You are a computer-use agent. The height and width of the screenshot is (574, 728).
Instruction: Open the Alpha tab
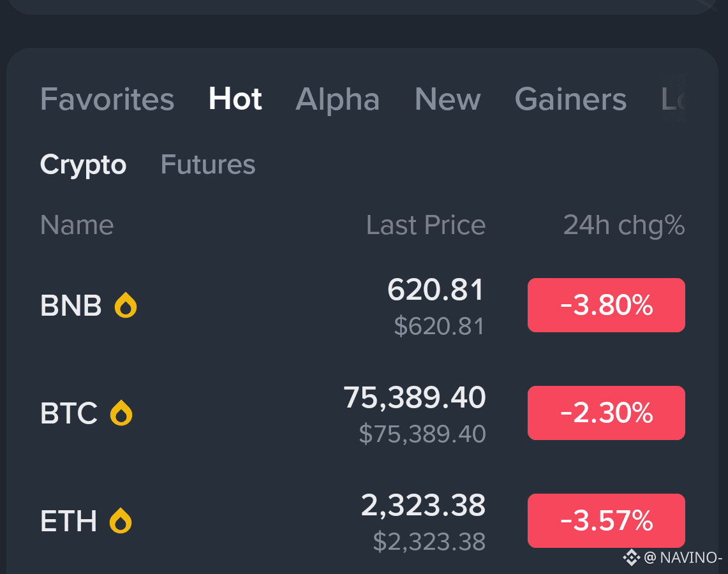pyautogui.click(x=338, y=99)
